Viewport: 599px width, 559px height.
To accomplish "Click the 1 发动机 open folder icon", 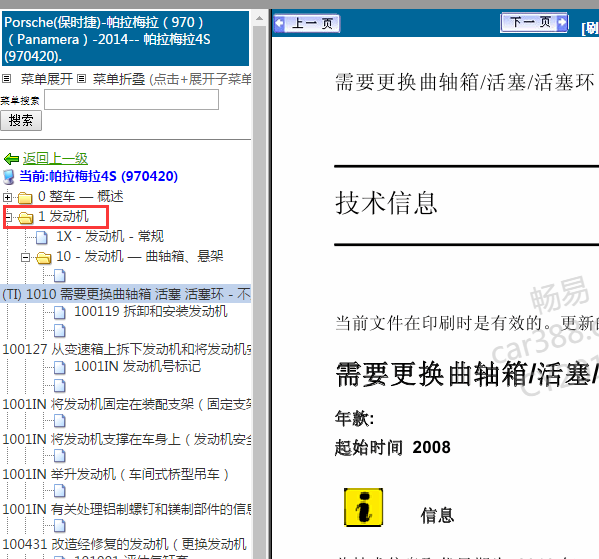I will click(25, 217).
